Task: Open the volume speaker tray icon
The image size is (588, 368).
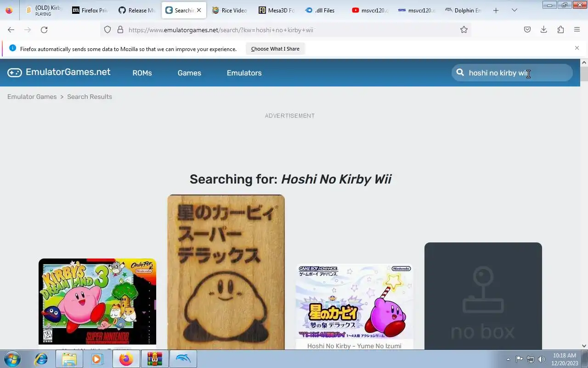Action: pos(542,359)
